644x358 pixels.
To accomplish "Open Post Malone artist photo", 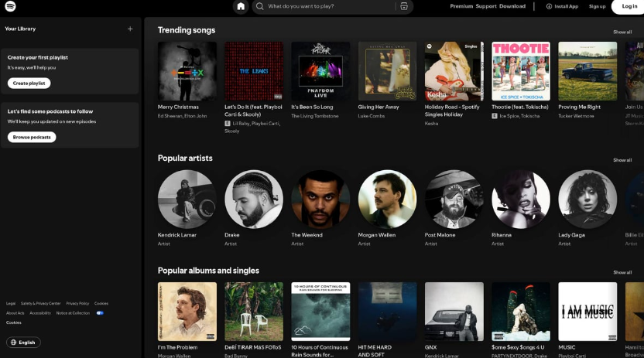I will [454, 199].
